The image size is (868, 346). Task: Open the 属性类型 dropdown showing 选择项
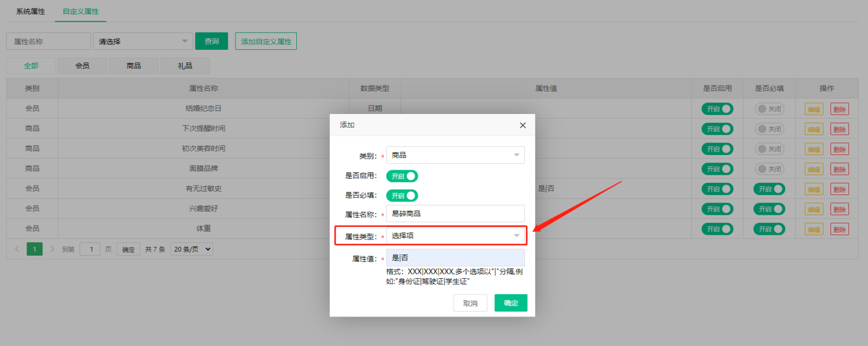455,235
